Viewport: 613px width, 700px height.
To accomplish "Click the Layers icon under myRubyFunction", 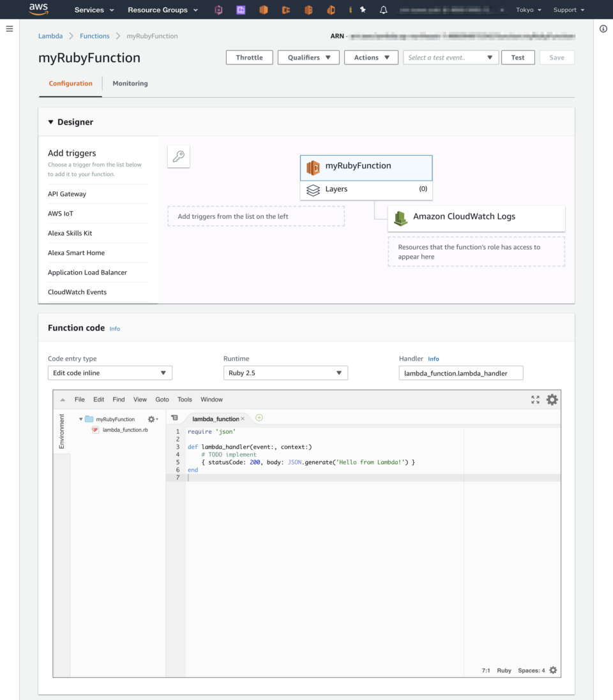I will pyautogui.click(x=313, y=190).
